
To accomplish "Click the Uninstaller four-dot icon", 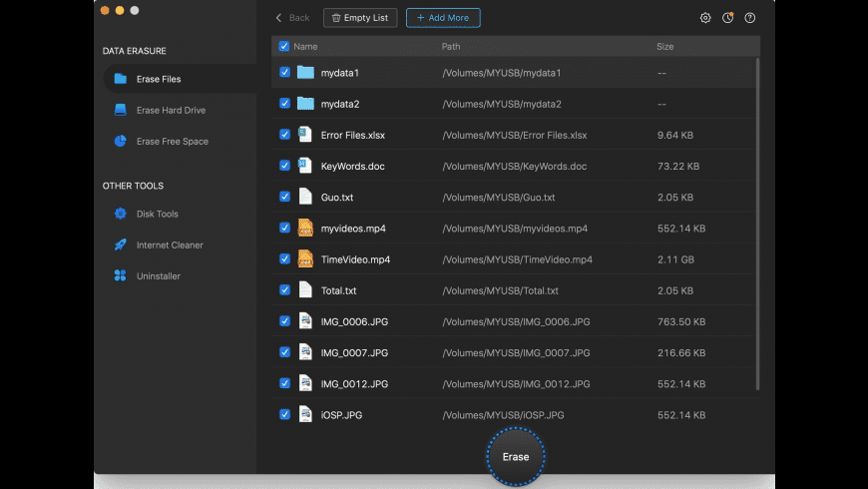I will [x=120, y=275].
